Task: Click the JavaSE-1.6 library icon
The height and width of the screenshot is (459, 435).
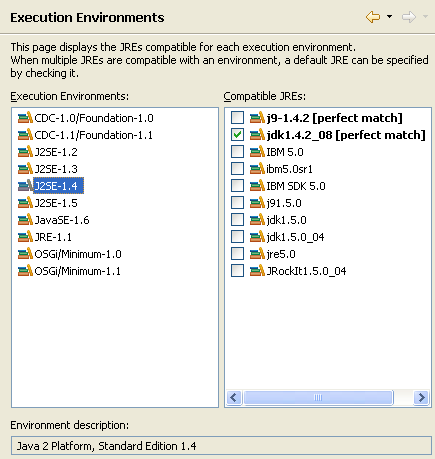Action: 25,220
